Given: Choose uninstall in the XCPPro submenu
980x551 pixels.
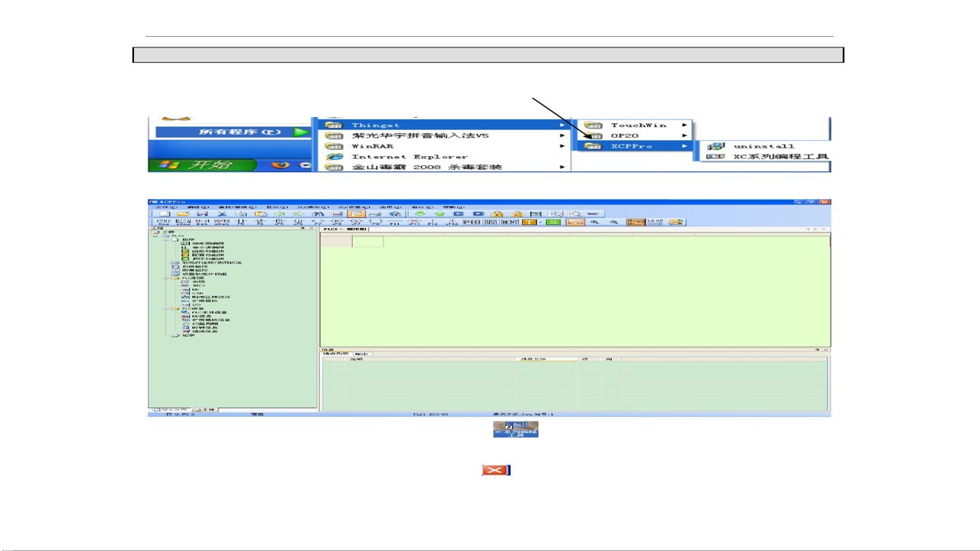Looking at the screenshot, I should pos(767,145).
